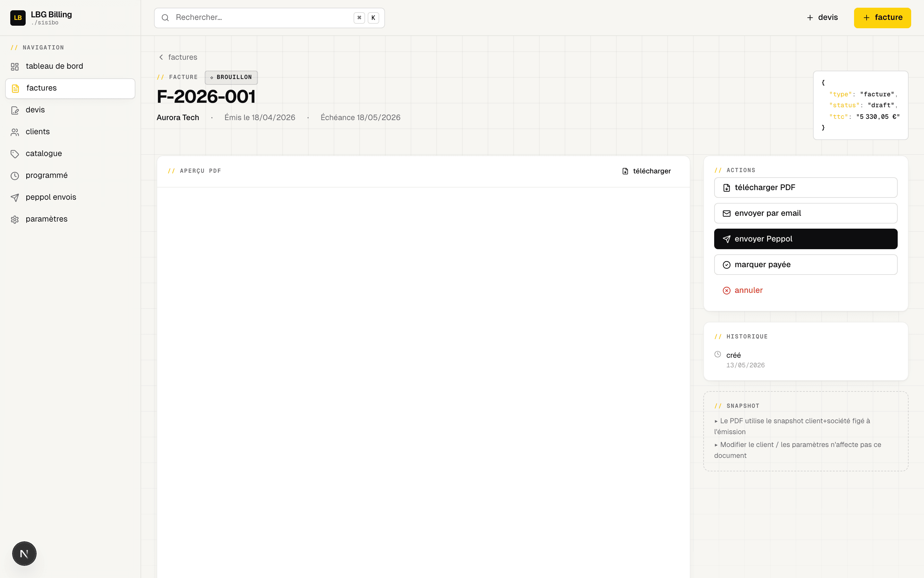Image resolution: width=924 pixels, height=578 pixels.
Task: Click the plus icon beside devis
Action: tap(810, 18)
